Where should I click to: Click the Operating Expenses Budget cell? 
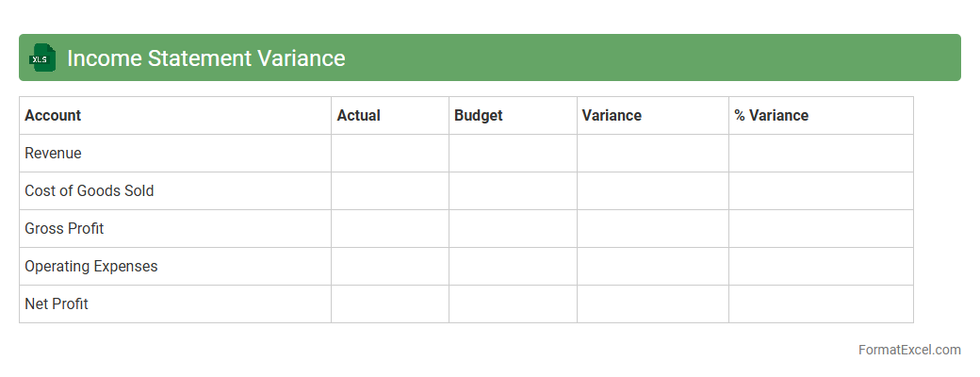pyautogui.click(x=513, y=267)
